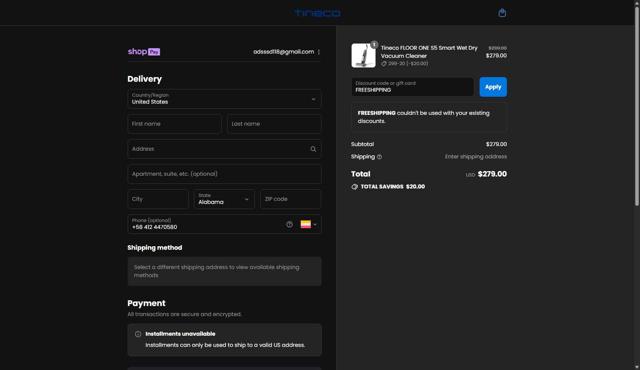Click the phone help question-mark icon
640x370 pixels.
pos(289,224)
